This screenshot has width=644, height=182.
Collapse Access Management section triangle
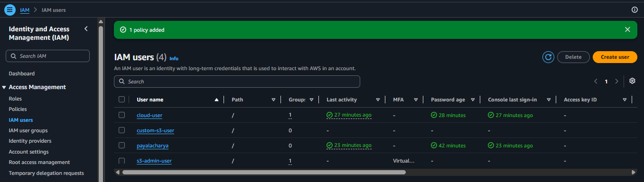(4, 87)
